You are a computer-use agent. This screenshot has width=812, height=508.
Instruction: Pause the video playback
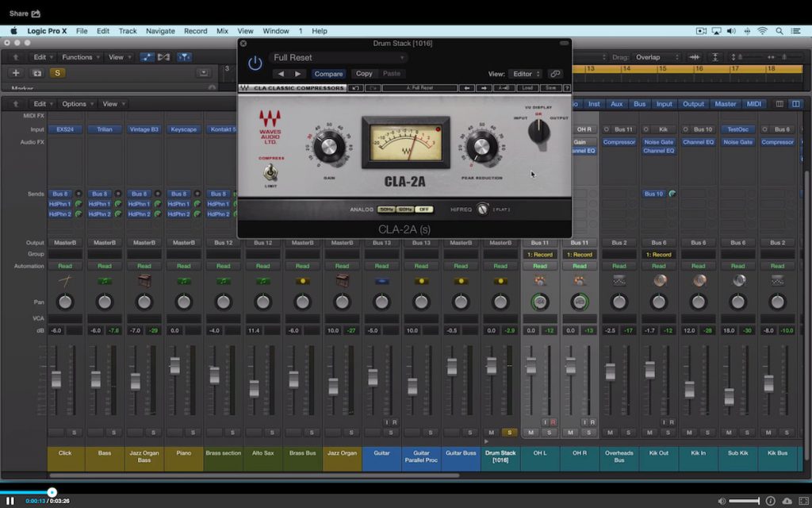pyautogui.click(x=10, y=501)
